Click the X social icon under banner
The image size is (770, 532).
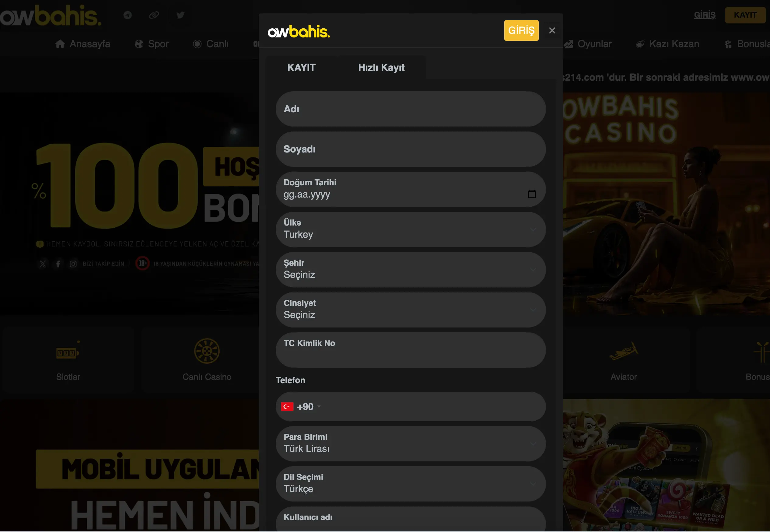(43, 264)
